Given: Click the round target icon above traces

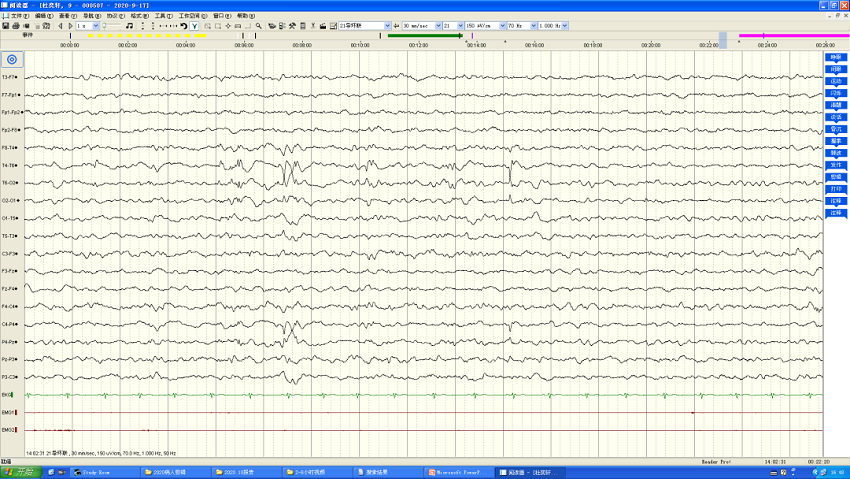Looking at the screenshot, I should coord(12,60).
